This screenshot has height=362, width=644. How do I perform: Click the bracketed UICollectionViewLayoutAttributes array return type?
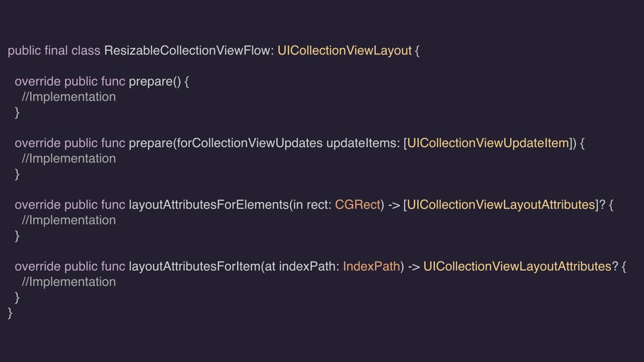tap(501, 204)
